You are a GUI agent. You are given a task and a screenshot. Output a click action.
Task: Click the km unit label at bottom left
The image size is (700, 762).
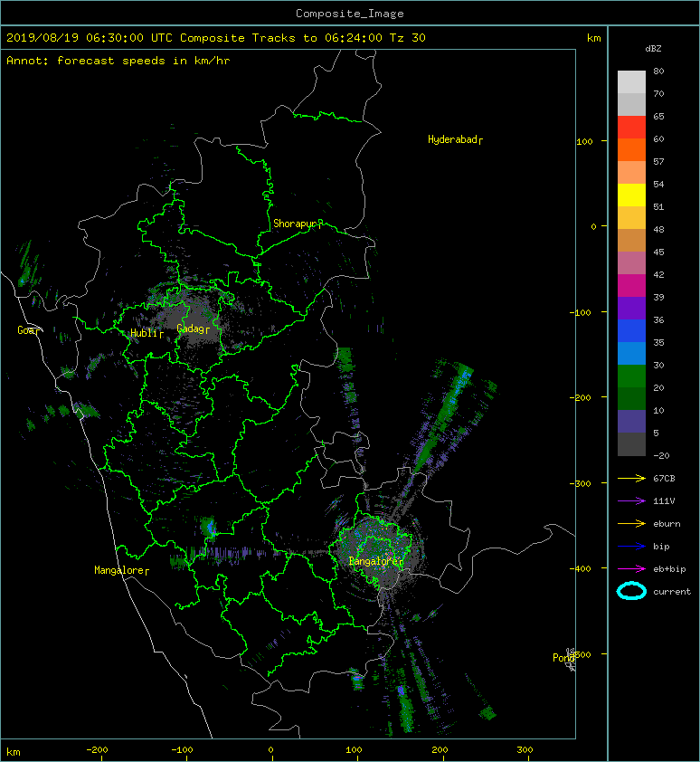pos(14,752)
